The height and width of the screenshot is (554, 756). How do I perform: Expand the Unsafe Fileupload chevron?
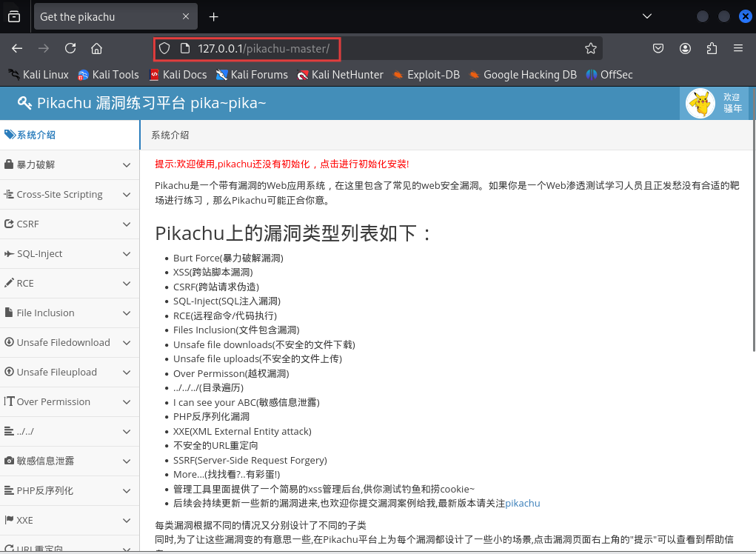click(x=127, y=373)
